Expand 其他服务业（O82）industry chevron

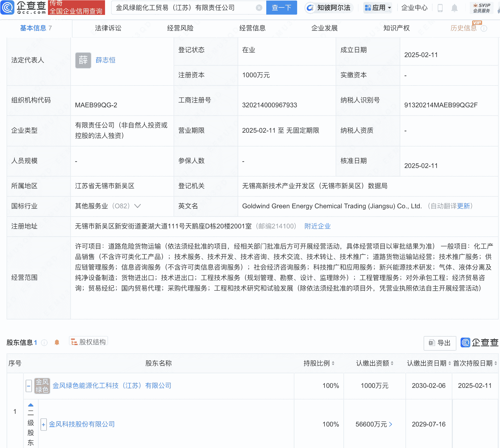point(137,206)
